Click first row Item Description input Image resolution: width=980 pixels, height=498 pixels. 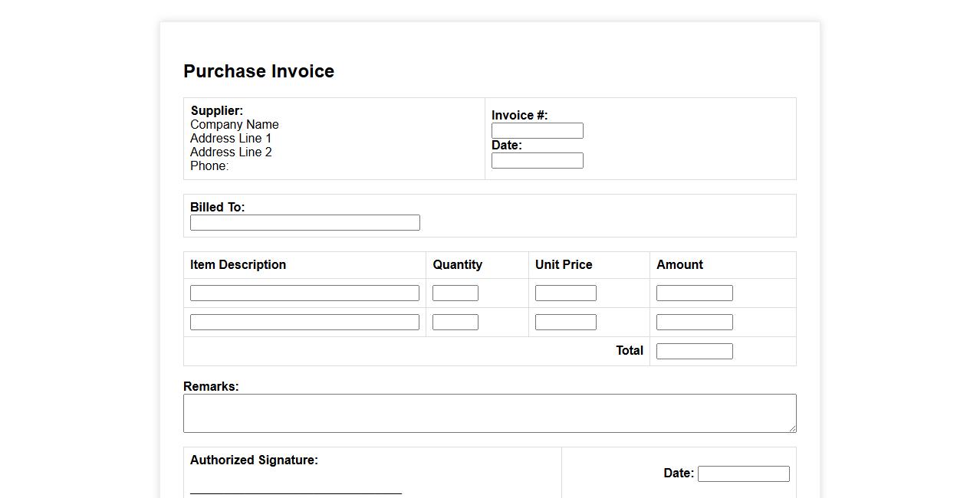pos(304,293)
